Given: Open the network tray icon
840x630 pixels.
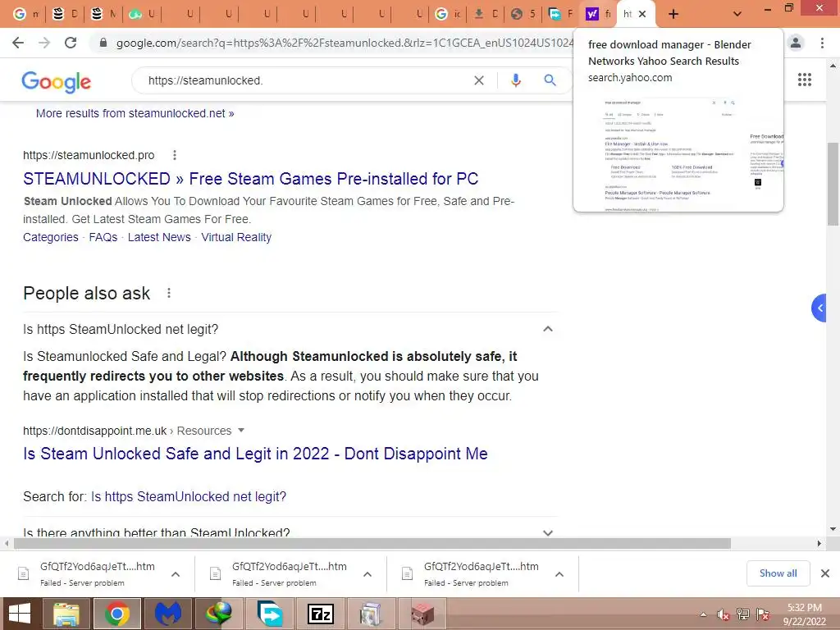Looking at the screenshot, I should (743, 614).
